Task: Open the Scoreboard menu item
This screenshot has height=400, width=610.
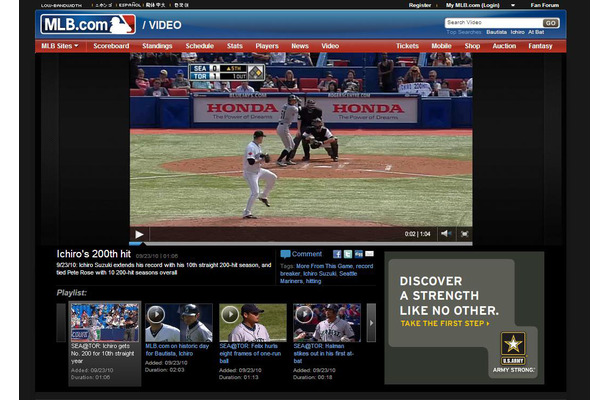Action: tap(111, 46)
